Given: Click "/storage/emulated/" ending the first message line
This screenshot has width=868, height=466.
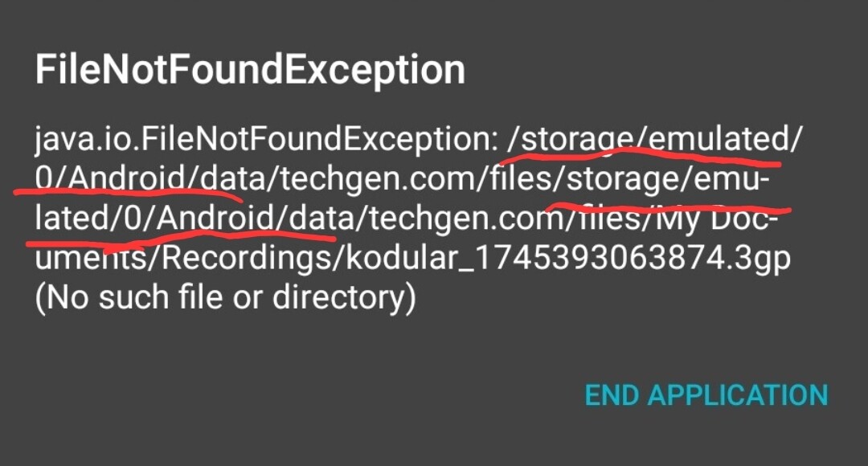Looking at the screenshot, I should point(655,141).
